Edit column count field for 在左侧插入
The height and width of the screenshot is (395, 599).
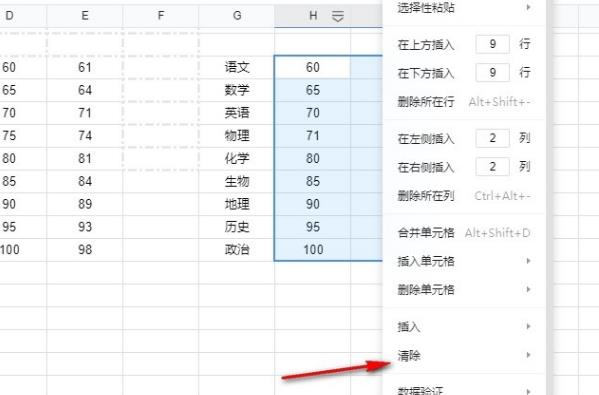click(x=492, y=138)
